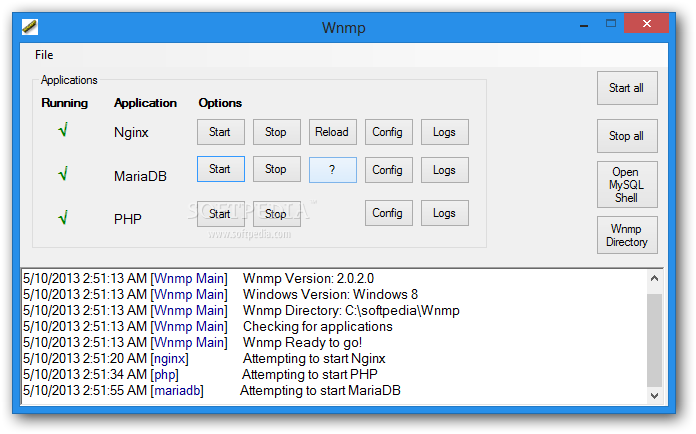696x434 pixels.
Task: Start the Nginx server
Action: [x=221, y=132]
